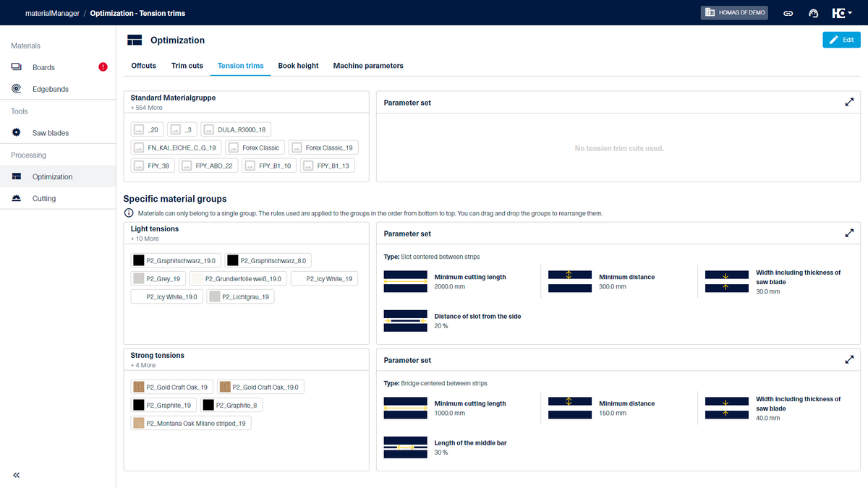Select the P2_Graphitschwarz_19.0 black swatch chip

(x=175, y=260)
